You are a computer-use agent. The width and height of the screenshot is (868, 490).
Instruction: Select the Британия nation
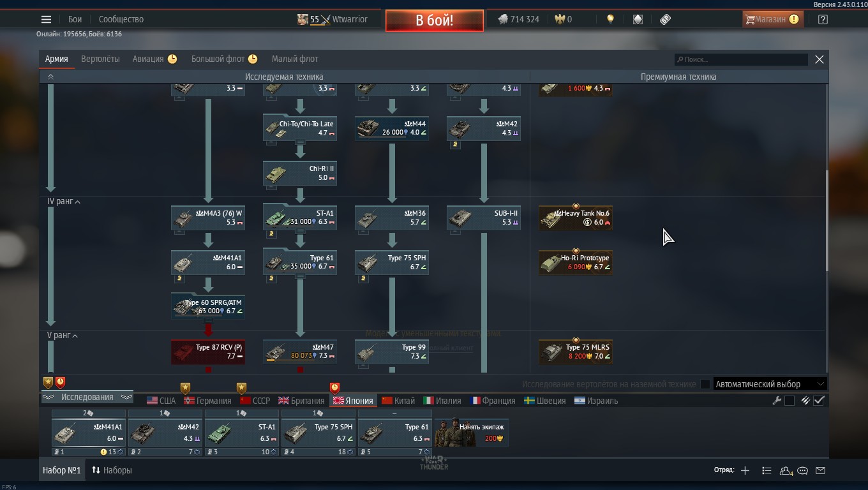click(301, 401)
